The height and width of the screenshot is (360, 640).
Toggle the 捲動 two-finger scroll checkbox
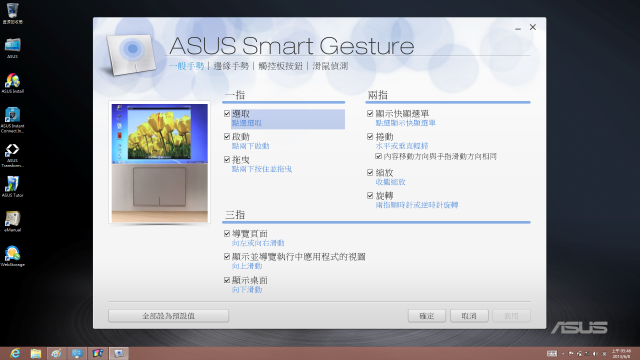click(x=370, y=136)
